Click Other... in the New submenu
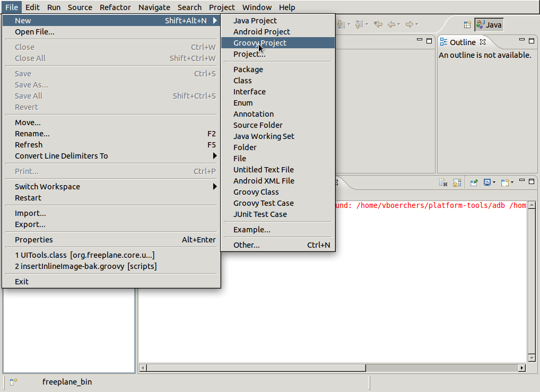 click(246, 245)
